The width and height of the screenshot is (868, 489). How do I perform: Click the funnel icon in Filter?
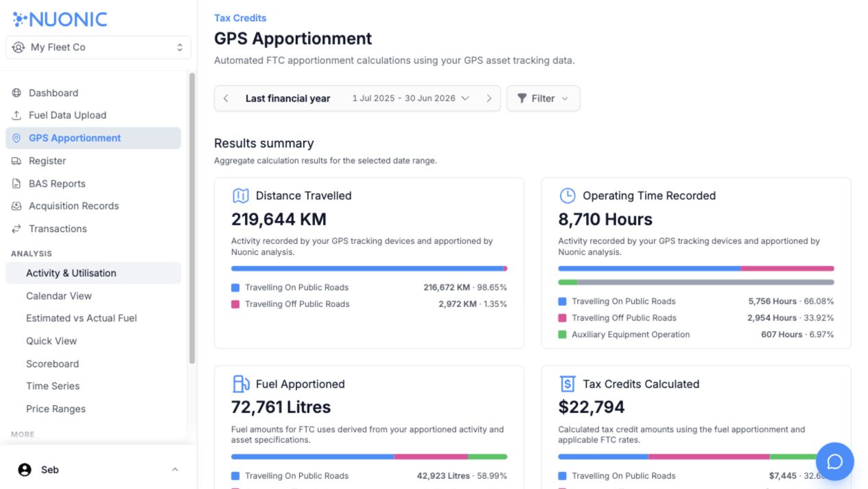pyautogui.click(x=522, y=98)
